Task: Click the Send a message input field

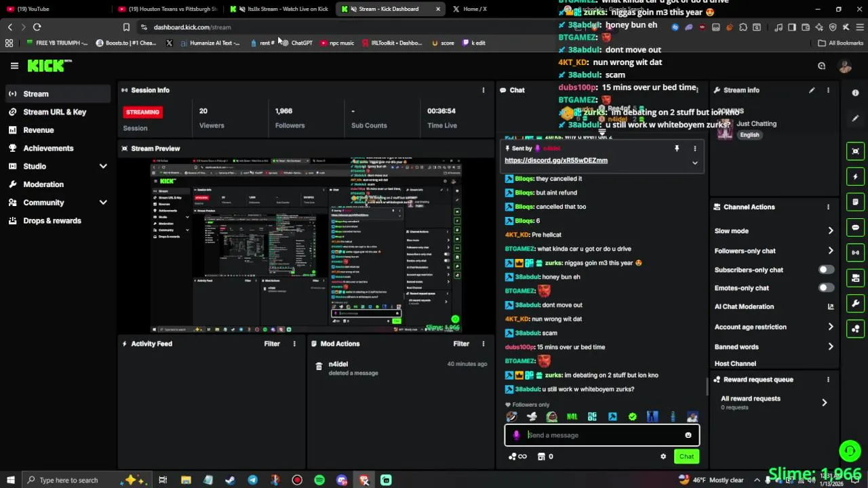Action: click(601, 435)
